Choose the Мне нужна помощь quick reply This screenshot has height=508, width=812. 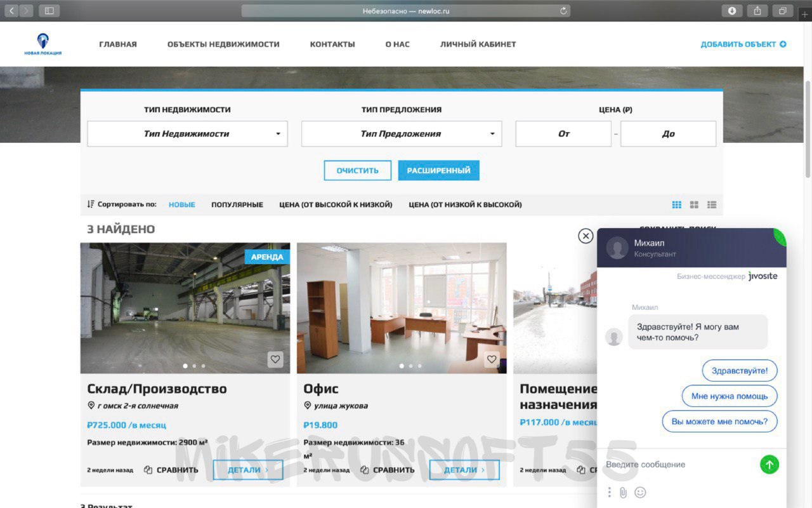click(x=730, y=396)
